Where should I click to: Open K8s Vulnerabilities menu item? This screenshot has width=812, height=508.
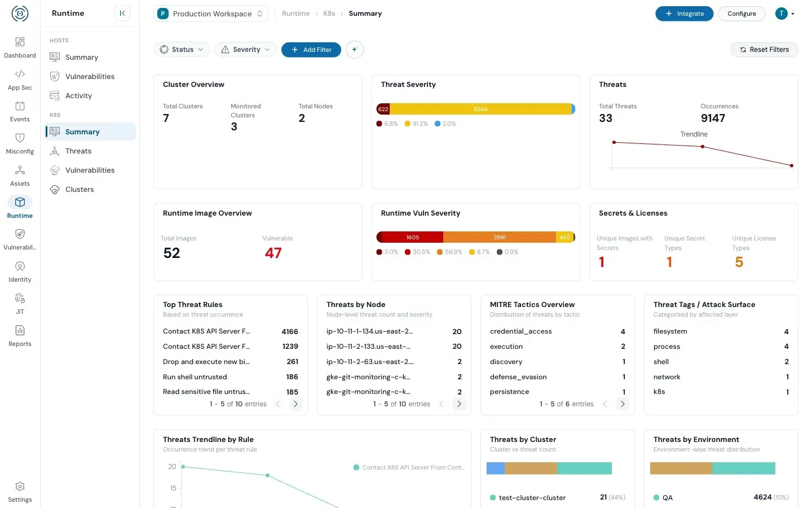pyautogui.click(x=90, y=170)
